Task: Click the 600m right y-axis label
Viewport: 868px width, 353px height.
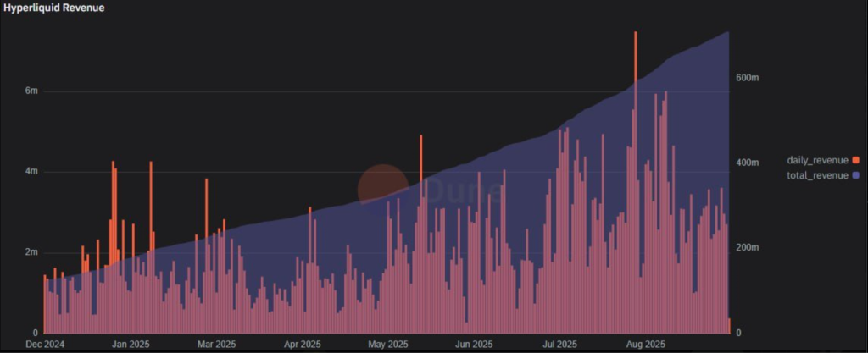Action: (x=748, y=78)
